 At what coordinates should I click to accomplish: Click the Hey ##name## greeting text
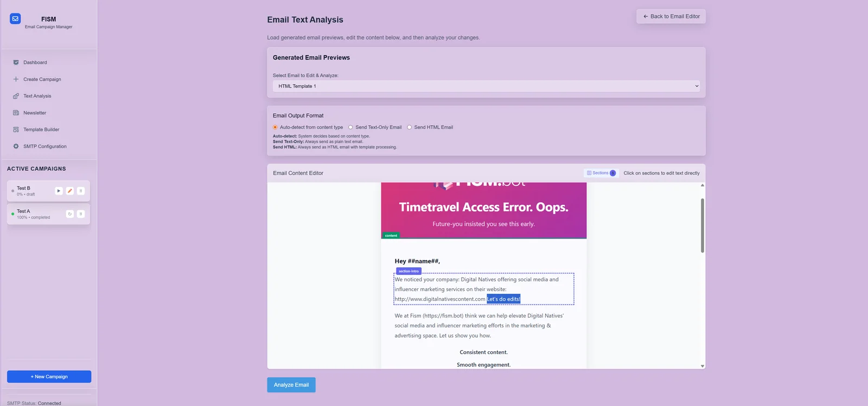[417, 261]
